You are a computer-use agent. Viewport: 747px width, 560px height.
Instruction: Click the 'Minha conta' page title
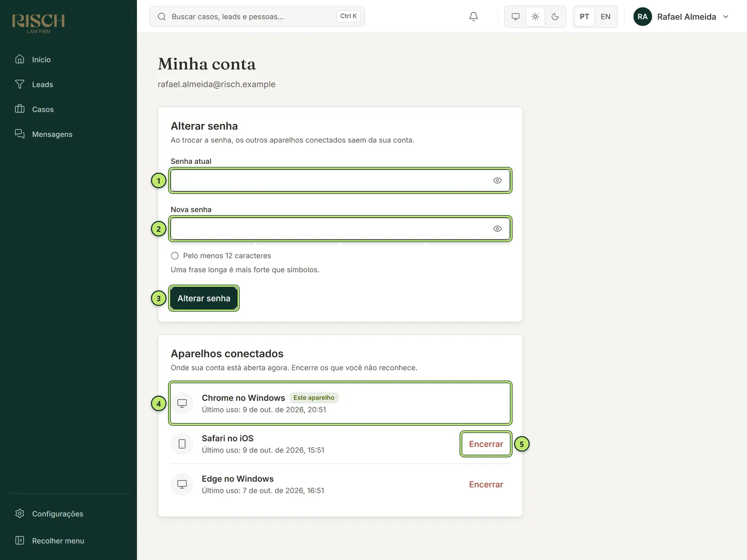click(x=207, y=64)
